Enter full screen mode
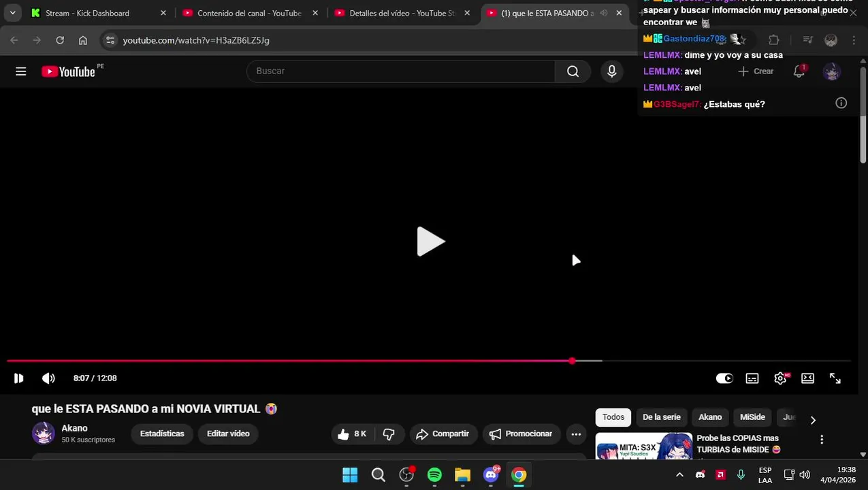Viewport: 868px width, 490px height. pyautogui.click(x=835, y=378)
